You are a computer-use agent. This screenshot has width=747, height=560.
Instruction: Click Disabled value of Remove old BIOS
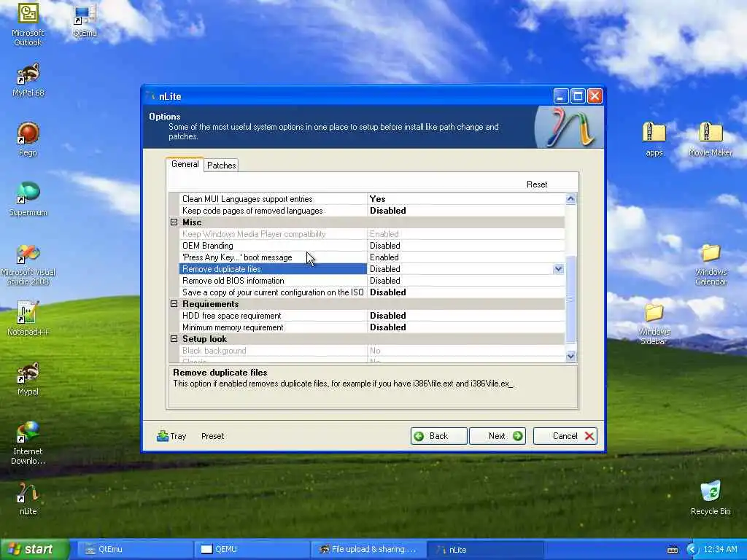pos(385,281)
